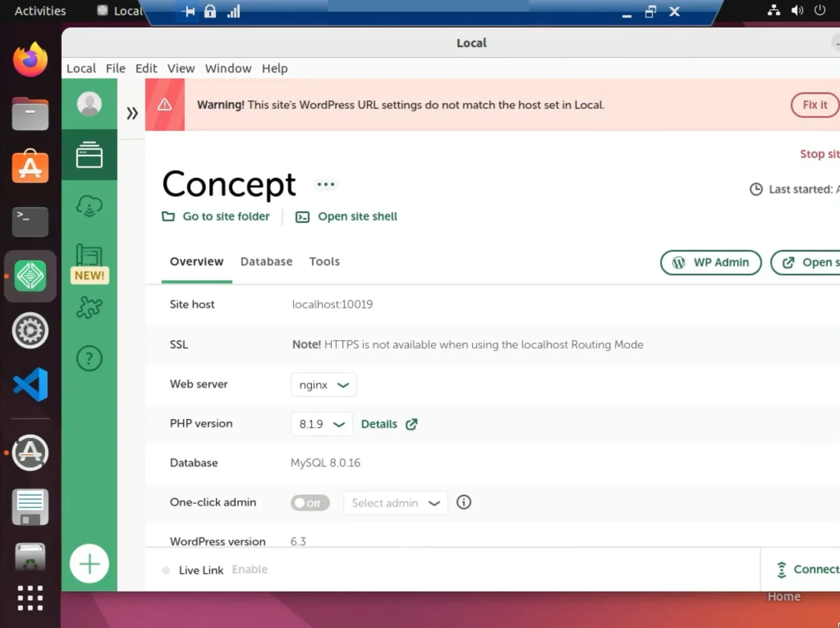This screenshot has height=628, width=840.
Task: Open the network status icon in top bar
Action: pyautogui.click(x=774, y=10)
